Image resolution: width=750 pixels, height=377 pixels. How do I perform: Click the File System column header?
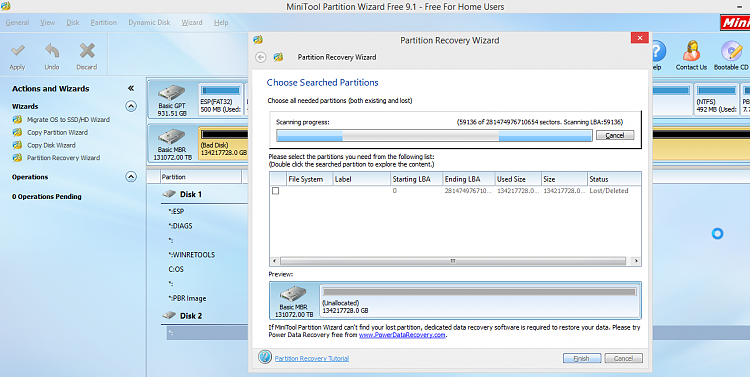(x=309, y=179)
